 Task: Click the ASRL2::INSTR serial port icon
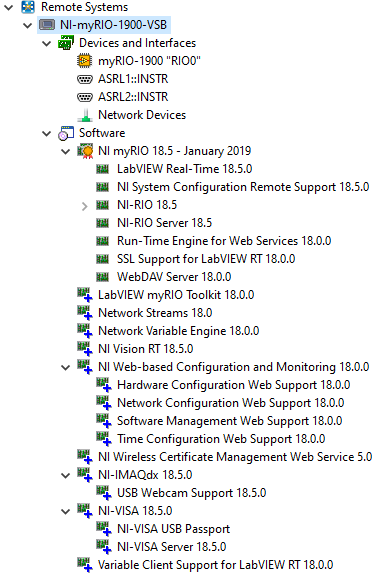tap(85, 97)
